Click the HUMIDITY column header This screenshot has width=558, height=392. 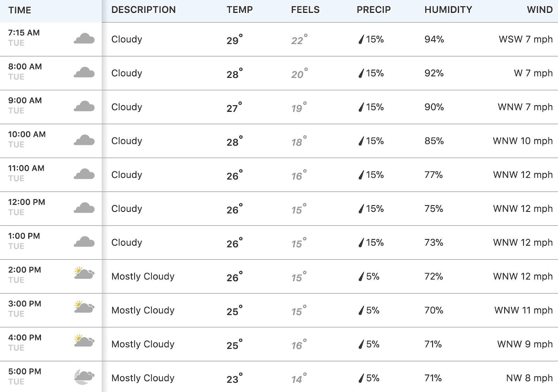pyautogui.click(x=448, y=10)
